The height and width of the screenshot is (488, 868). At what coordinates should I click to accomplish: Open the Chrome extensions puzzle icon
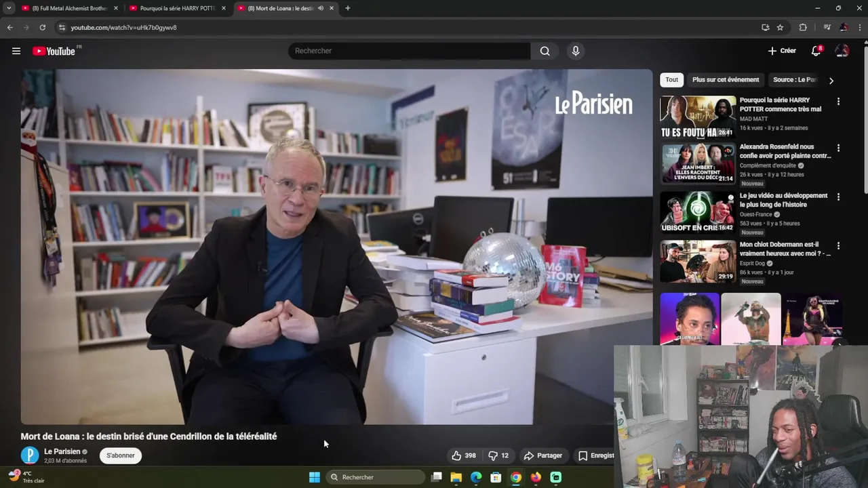coord(803,27)
